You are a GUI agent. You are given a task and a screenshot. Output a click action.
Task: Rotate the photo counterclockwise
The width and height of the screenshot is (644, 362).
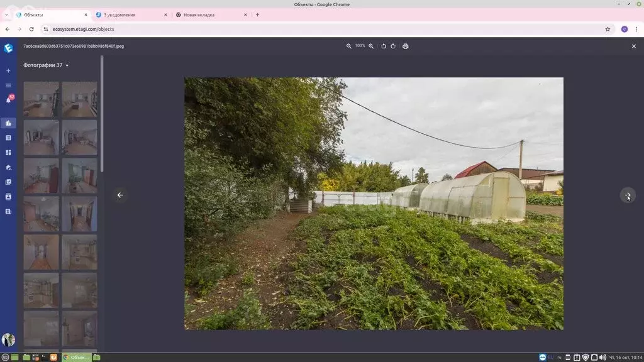(384, 46)
